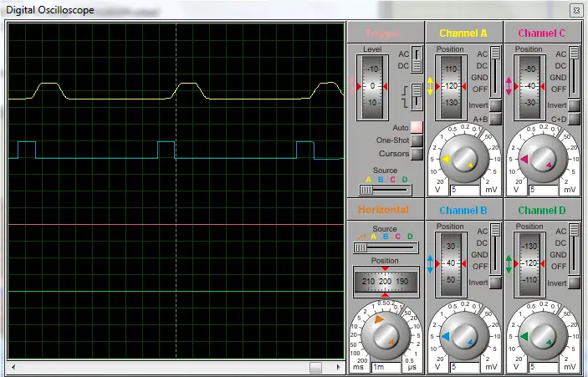Click the Channel D green gain knob
This screenshot has width=588, height=377.
[x=543, y=336]
